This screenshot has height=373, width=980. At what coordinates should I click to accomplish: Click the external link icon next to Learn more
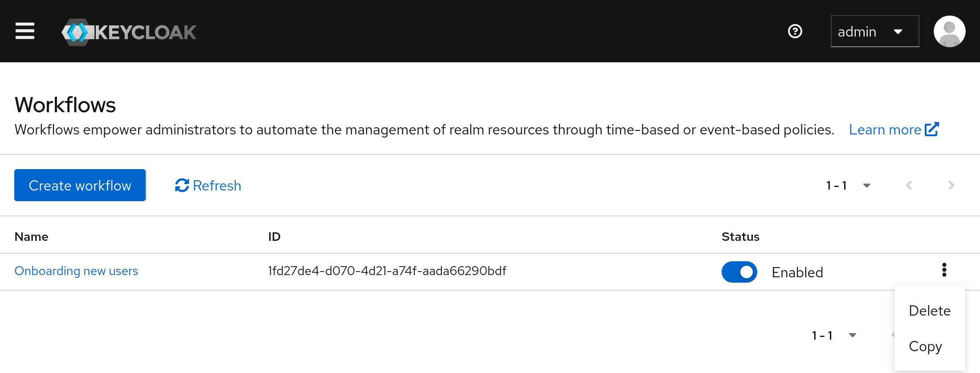coord(932,129)
